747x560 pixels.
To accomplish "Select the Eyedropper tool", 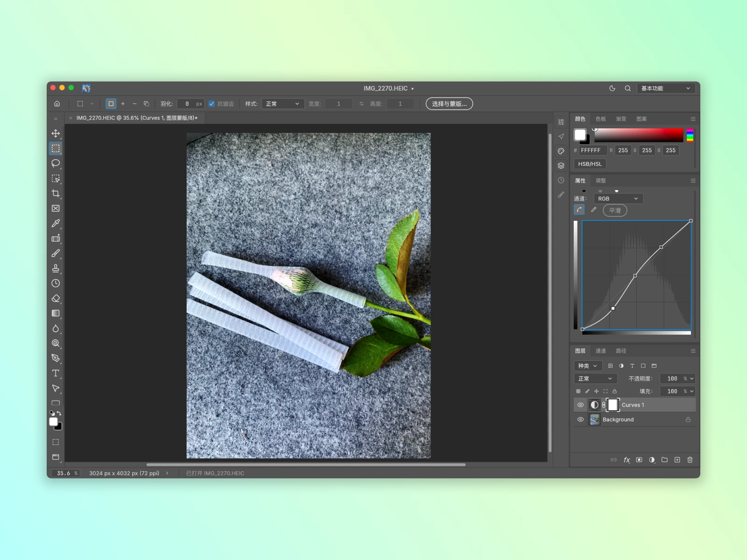I will pos(56,224).
